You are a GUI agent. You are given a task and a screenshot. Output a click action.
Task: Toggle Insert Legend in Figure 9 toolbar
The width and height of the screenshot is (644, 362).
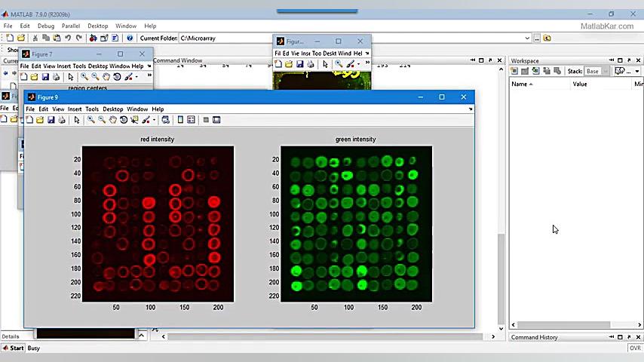point(191,120)
